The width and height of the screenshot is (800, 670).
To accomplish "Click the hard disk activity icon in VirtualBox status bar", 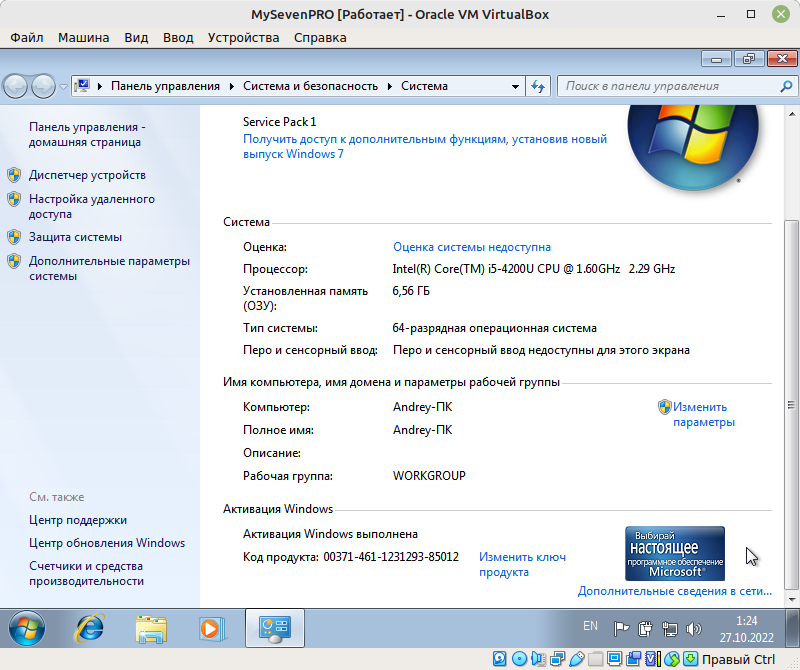I will pyautogui.click(x=499, y=659).
